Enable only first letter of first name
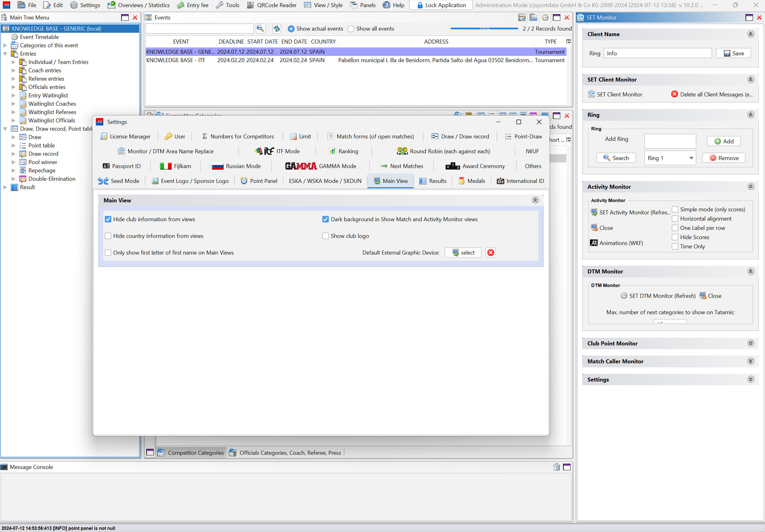Viewport: 765px width, 532px height. (108, 253)
